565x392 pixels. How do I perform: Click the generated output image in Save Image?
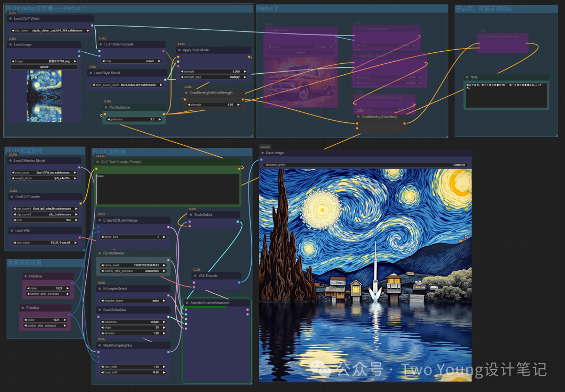point(365,275)
